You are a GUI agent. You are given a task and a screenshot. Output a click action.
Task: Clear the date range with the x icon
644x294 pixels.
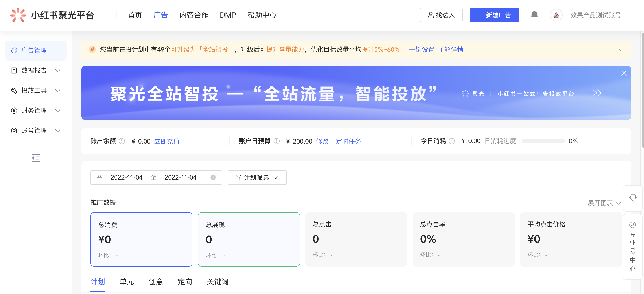(213, 177)
